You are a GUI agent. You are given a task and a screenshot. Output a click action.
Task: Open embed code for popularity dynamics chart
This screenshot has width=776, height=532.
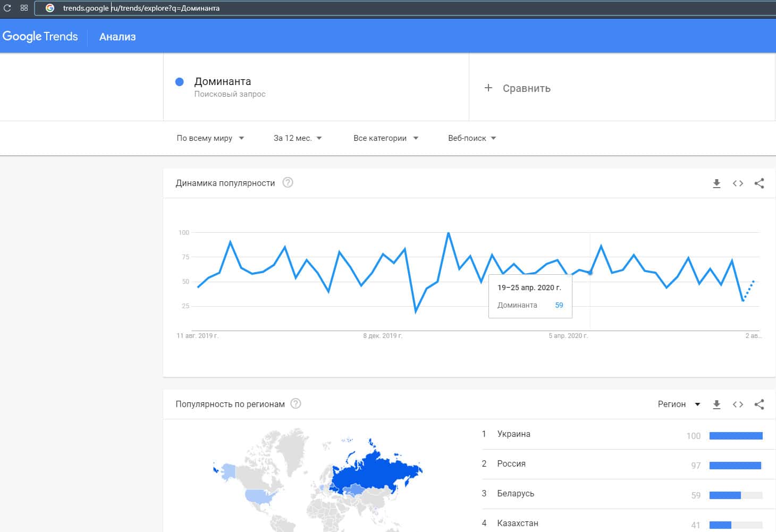pos(738,183)
